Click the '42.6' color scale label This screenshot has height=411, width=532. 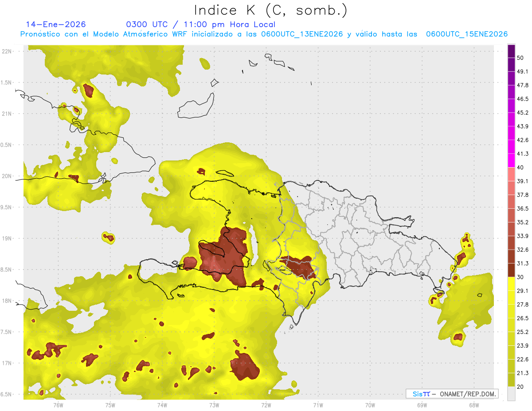coord(523,140)
